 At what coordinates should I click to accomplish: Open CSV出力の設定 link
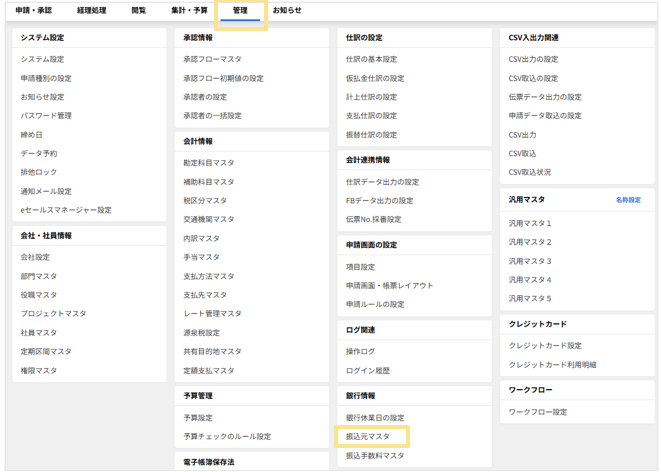(x=533, y=59)
